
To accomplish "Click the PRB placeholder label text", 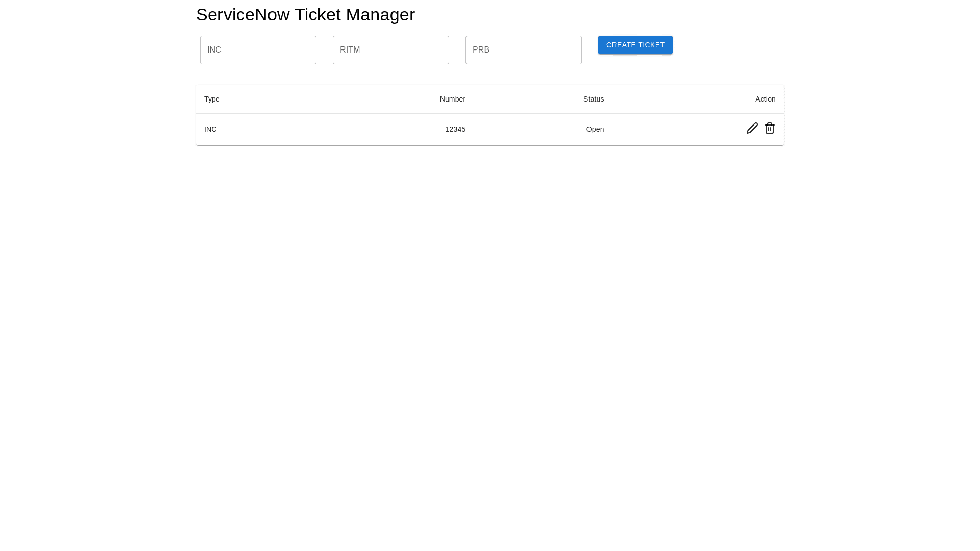I will point(481,50).
